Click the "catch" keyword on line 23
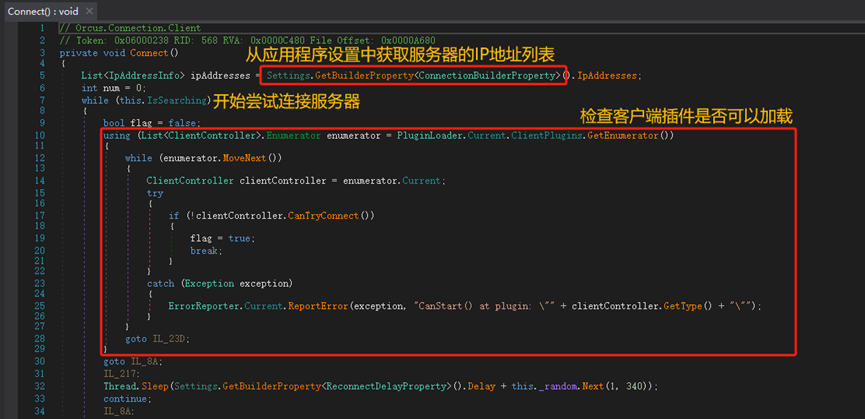This screenshot has width=865, height=419. click(160, 283)
